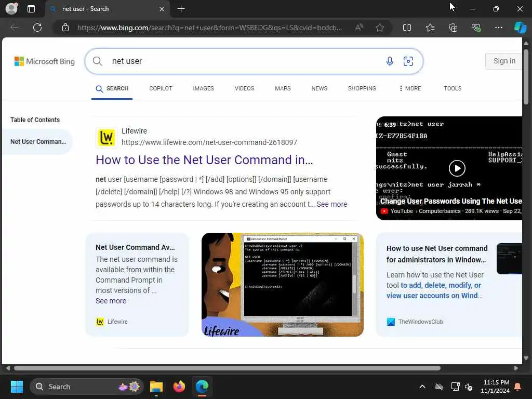Open visual search camera icon
This screenshot has height=399, width=532.
coord(408,61)
